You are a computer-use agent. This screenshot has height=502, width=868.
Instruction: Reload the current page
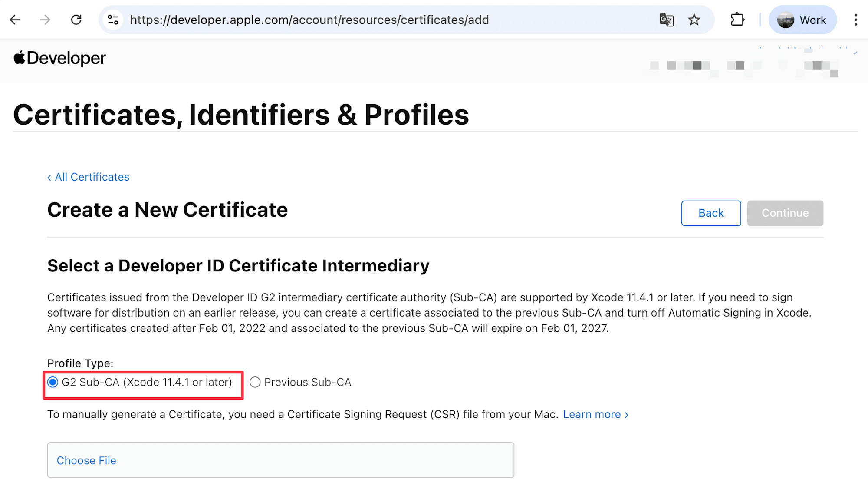point(76,20)
